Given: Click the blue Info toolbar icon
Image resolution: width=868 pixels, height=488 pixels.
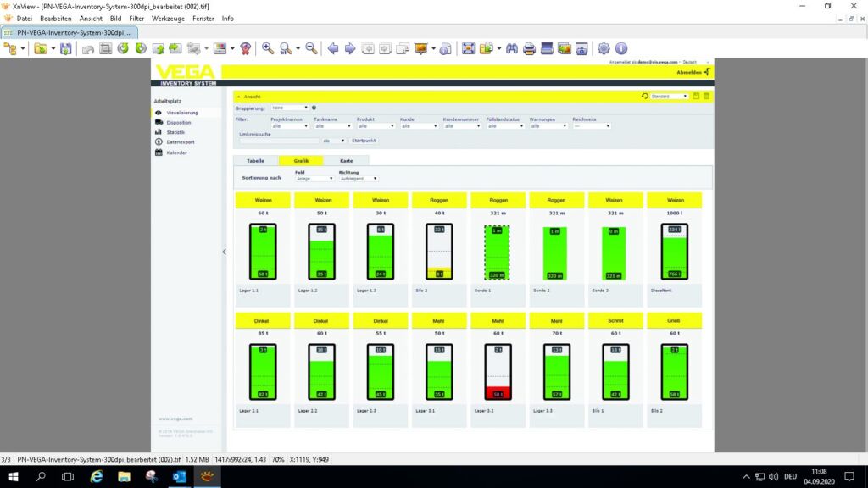Looking at the screenshot, I should pos(621,49).
